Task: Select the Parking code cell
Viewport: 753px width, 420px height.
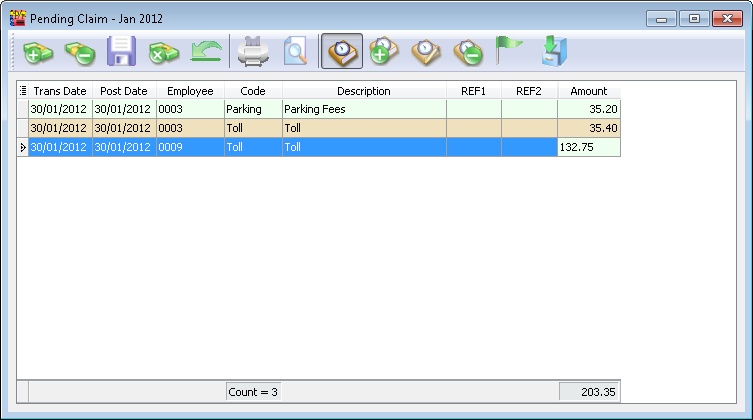Action: [x=253, y=109]
